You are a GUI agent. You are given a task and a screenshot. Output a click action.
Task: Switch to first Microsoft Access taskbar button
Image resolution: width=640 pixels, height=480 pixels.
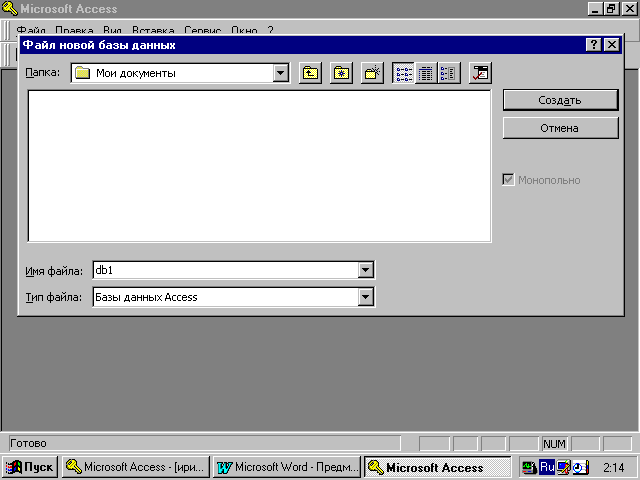click(x=136, y=467)
